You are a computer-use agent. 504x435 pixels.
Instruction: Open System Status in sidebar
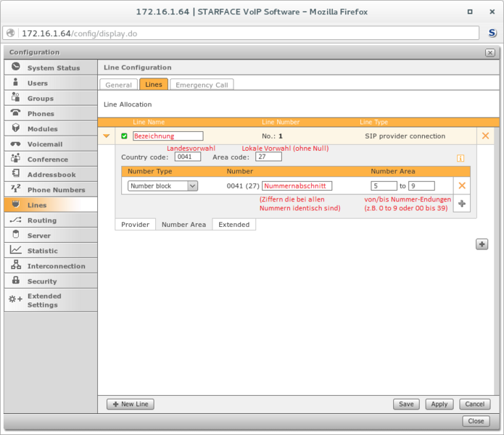(51, 68)
